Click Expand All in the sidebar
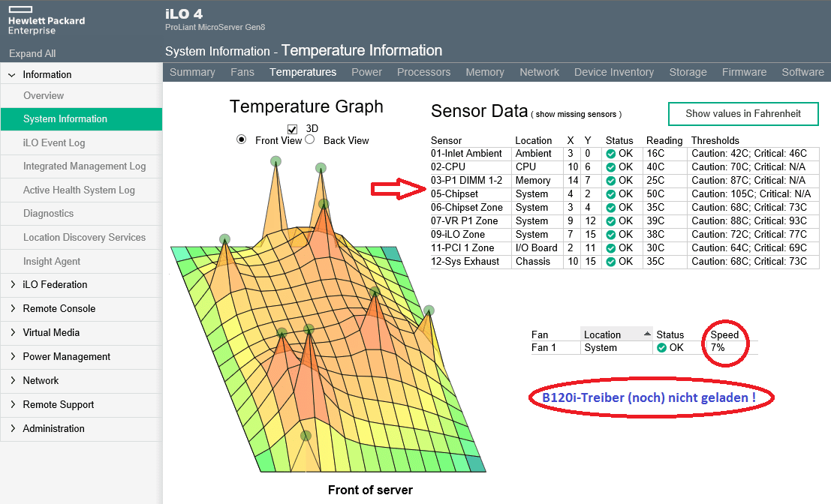 point(32,53)
